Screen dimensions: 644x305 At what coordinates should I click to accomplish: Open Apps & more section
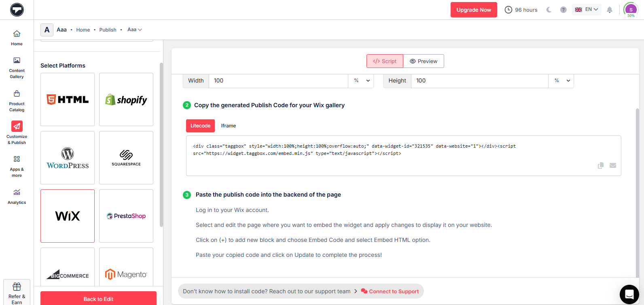pyautogui.click(x=17, y=166)
